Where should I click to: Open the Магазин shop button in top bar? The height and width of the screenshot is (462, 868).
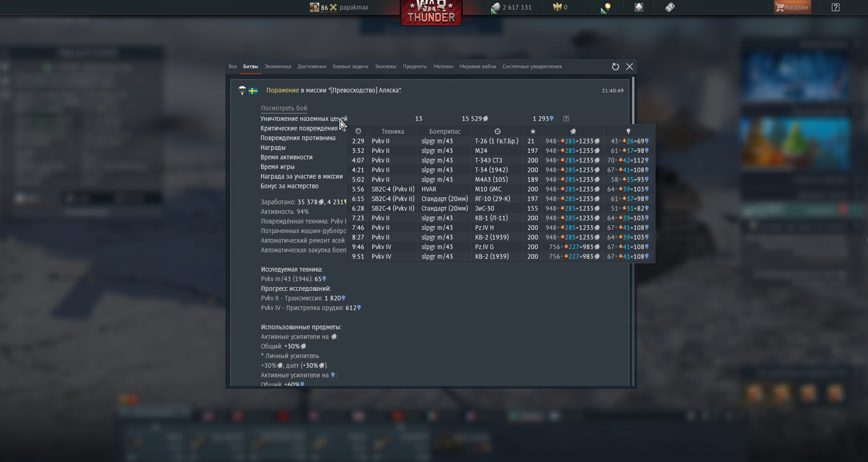792,7
